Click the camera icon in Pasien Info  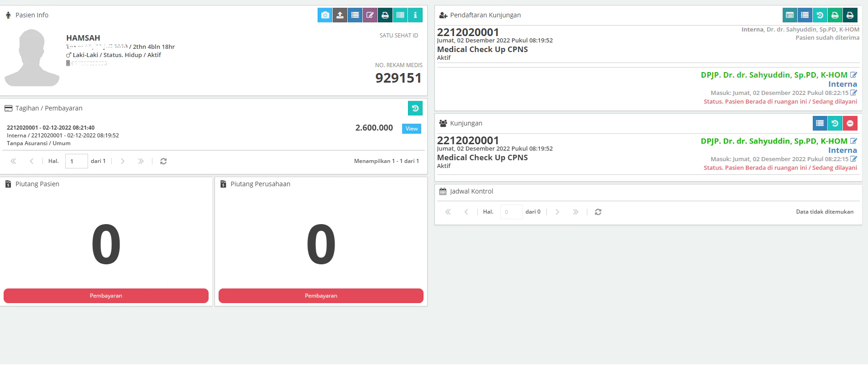[325, 15]
